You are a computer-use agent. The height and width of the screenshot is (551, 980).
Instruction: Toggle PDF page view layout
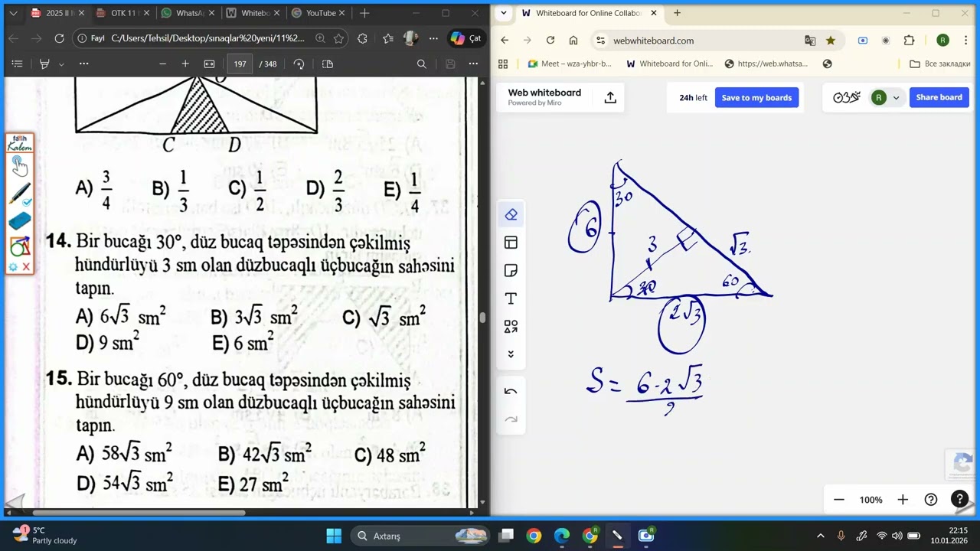pyautogui.click(x=328, y=64)
